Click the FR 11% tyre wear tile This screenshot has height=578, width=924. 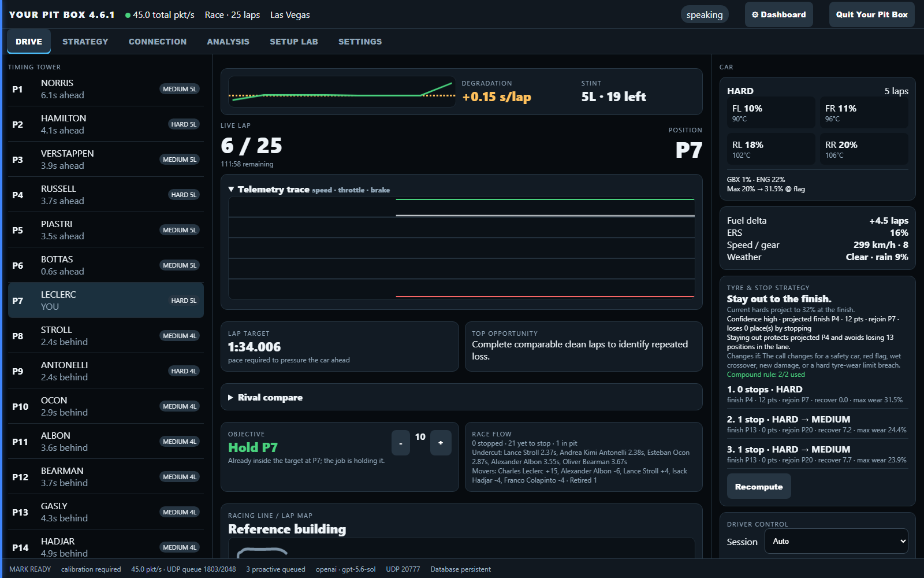(x=864, y=113)
